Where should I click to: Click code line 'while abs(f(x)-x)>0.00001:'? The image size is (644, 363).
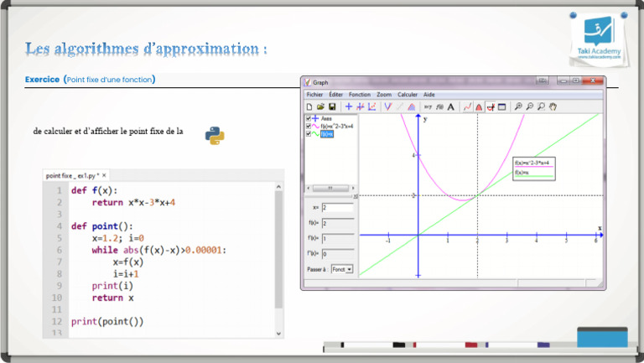[159, 250]
